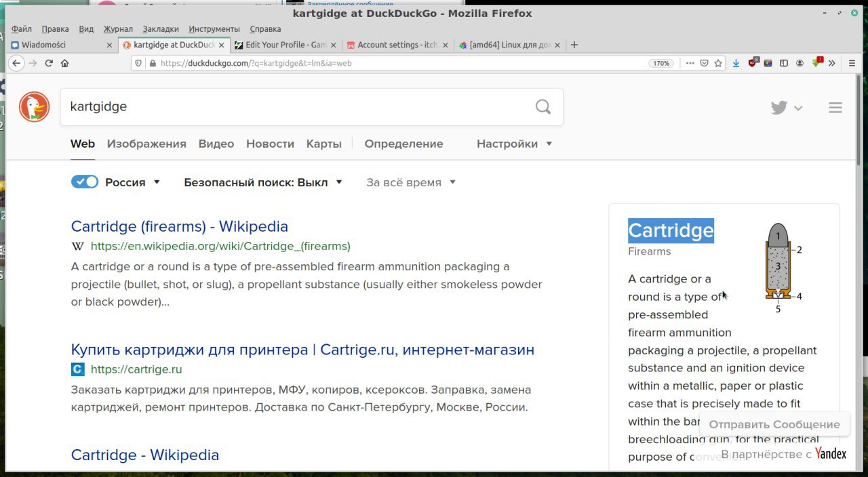The width and height of the screenshot is (868, 477).
Task: Open the Журнал menu
Action: tap(118, 29)
